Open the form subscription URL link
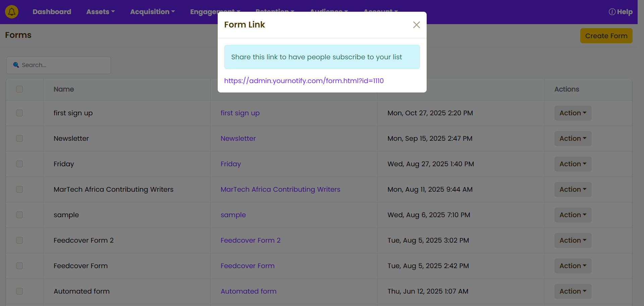The height and width of the screenshot is (306, 644). [x=304, y=81]
